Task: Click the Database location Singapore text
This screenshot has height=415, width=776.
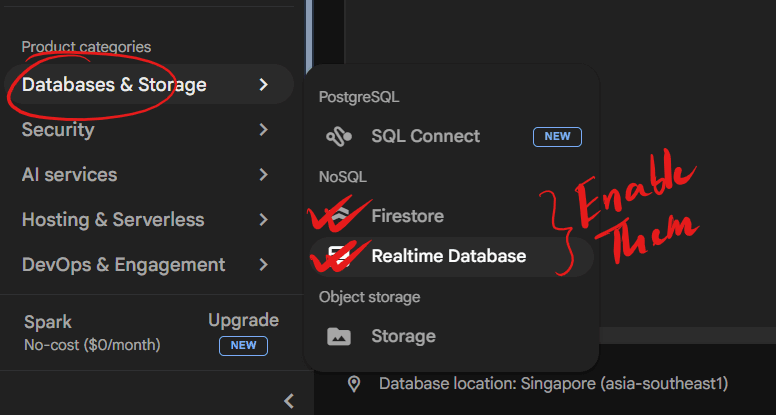Action: coord(554,384)
